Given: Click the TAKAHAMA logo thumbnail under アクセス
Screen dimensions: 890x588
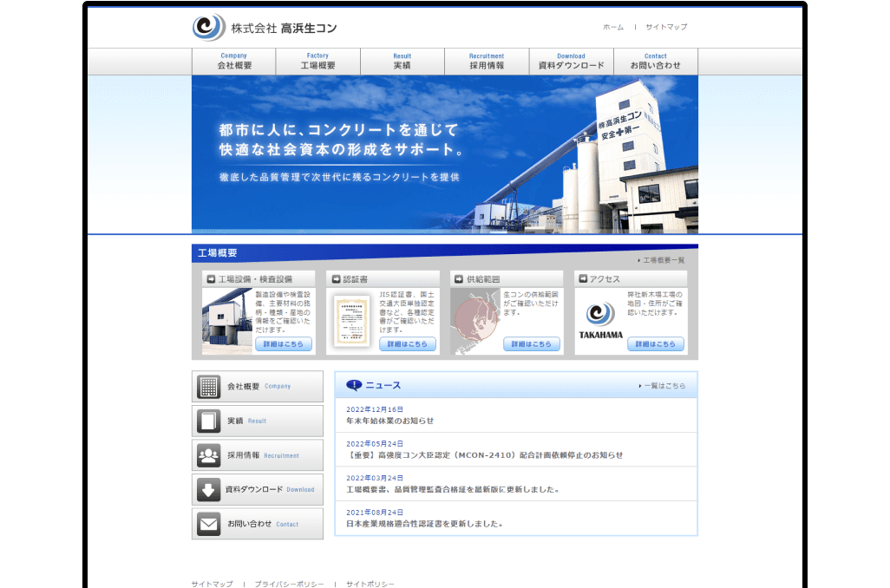Looking at the screenshot, I should click(600, 321).
